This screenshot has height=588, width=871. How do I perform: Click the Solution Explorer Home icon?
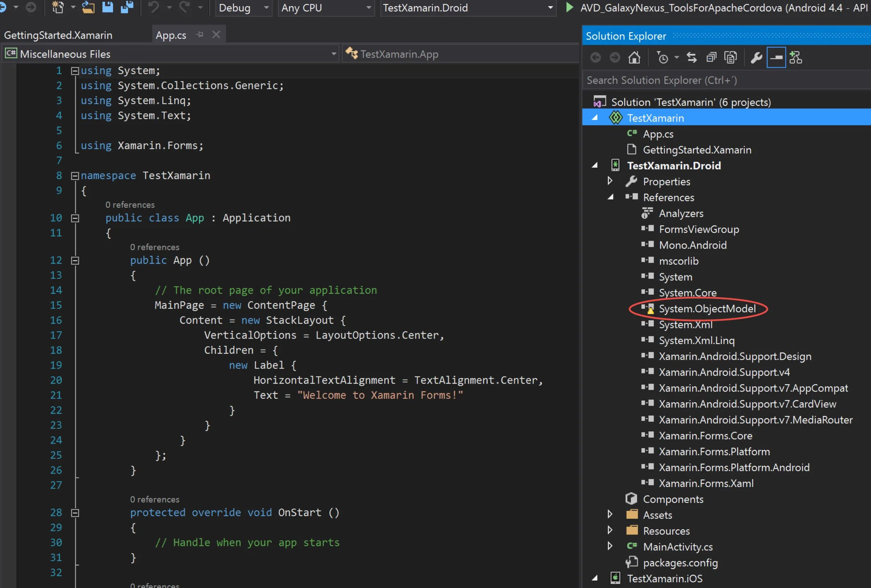tap(634, 58)
